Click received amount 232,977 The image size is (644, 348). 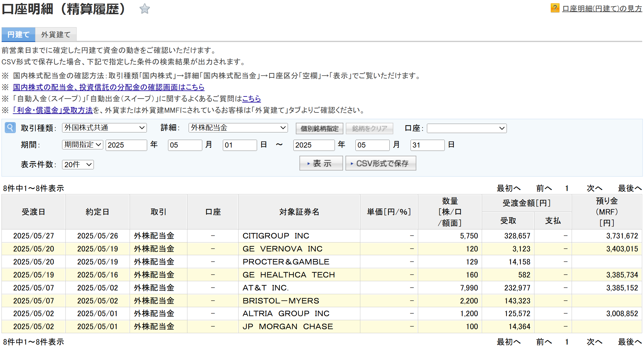(x=517, y=288)
